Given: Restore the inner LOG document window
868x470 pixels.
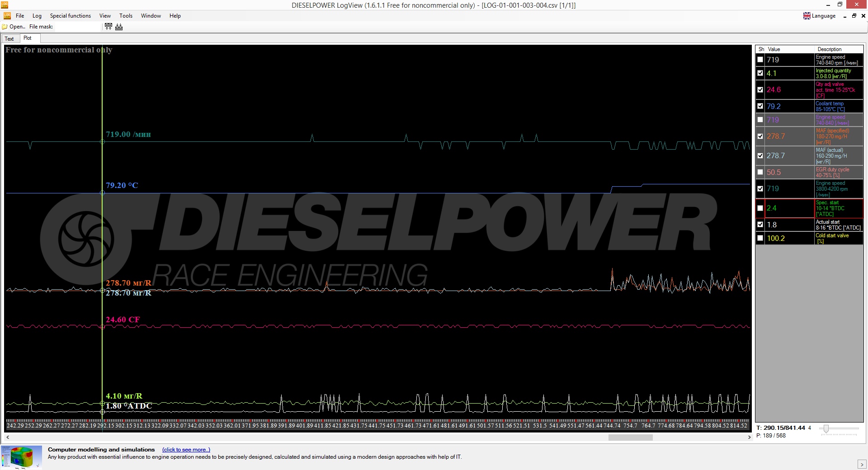Looking at the screenshot, I should (x=854, y=16).
